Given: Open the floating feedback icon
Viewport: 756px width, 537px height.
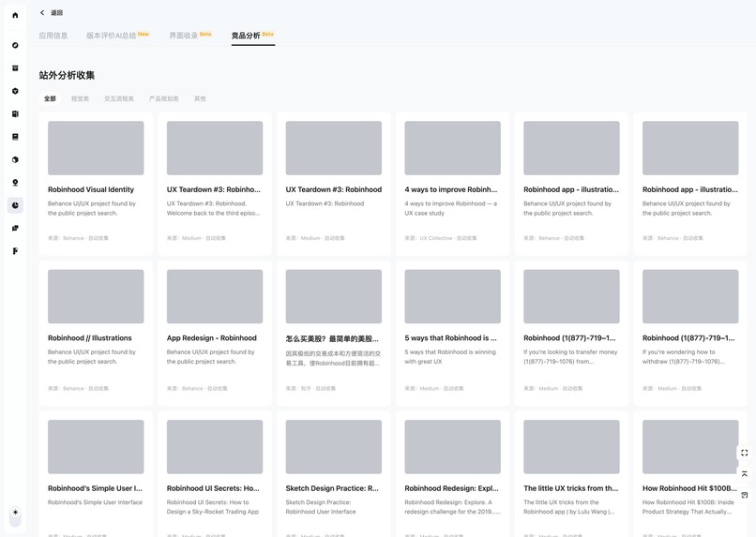Looking at the screenshot, I should 745,495.
